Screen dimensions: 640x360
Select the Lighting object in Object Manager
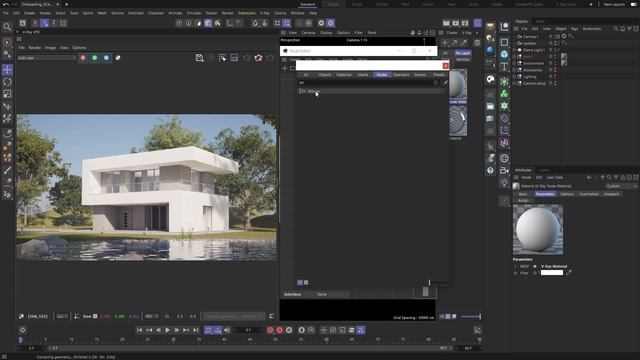coord(530,77)
